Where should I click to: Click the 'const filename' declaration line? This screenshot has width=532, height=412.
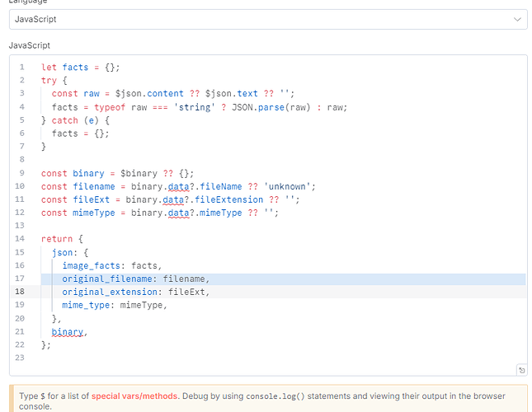(x=178, y=186)
